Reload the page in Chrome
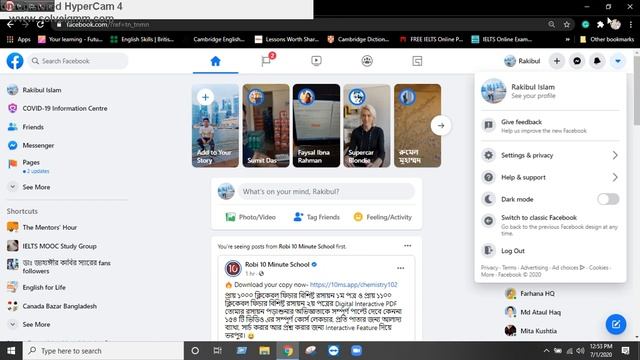 [x=40, y=24]
